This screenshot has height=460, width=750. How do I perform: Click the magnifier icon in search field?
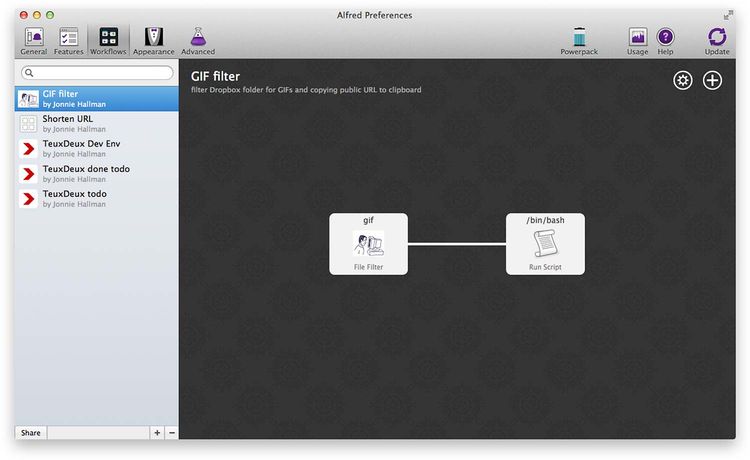(x=29, y=73)
